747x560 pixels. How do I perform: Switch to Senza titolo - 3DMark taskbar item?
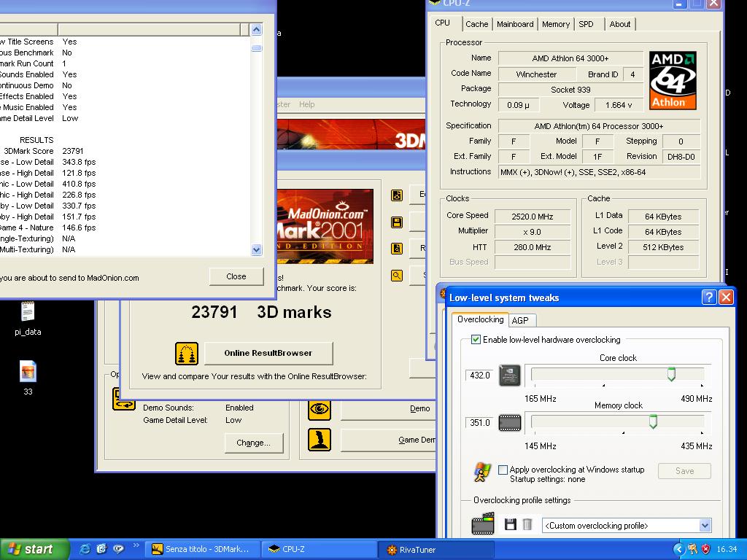click(202, 549)
